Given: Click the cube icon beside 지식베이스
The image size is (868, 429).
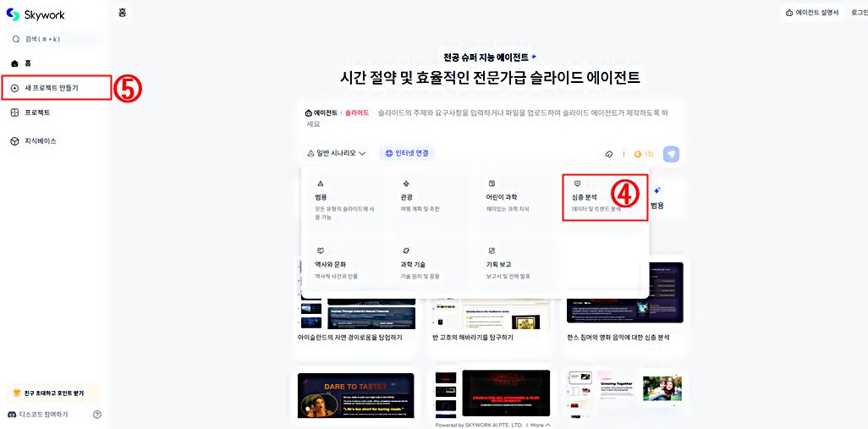Looking at the screenshot, I should point(15,141).
